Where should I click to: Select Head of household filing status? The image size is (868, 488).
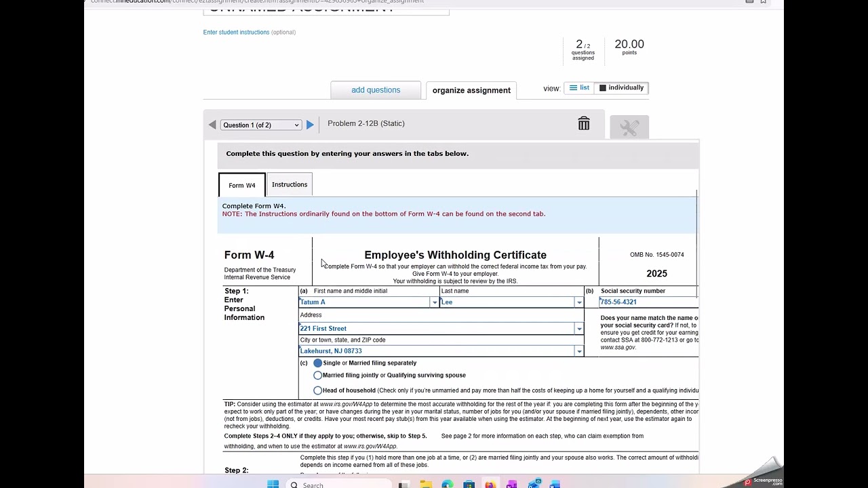[x=317, y=390]
